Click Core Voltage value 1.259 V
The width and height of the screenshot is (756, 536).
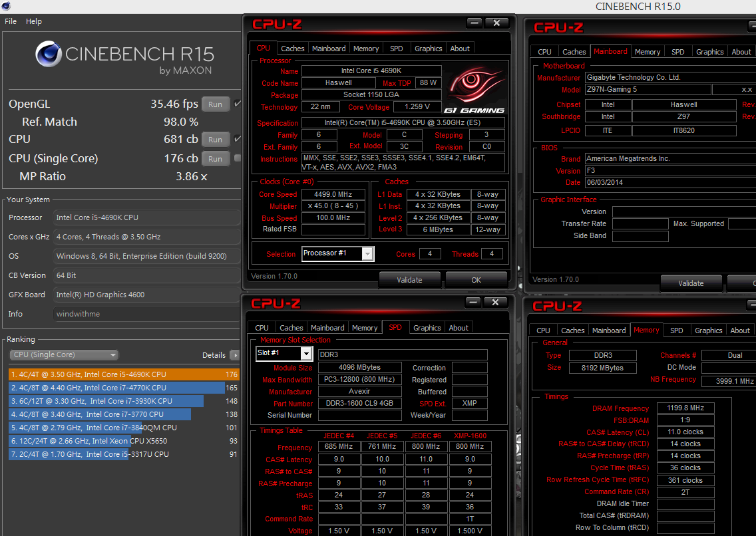(x=417, y=107)
